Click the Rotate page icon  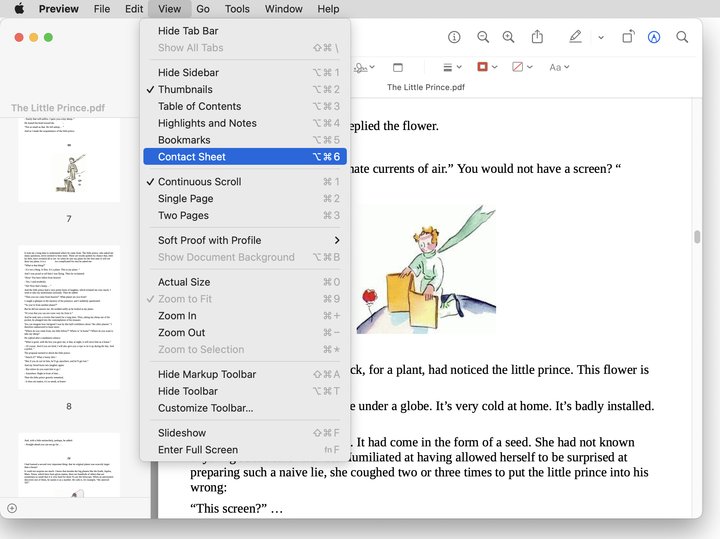[x=628, y=37]
